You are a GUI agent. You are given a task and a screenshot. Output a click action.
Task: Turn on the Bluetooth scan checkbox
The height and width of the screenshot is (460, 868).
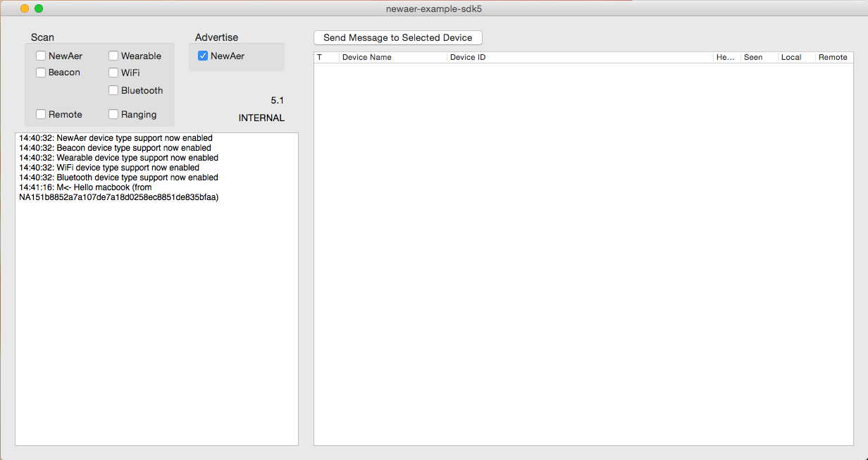(113, 90)
